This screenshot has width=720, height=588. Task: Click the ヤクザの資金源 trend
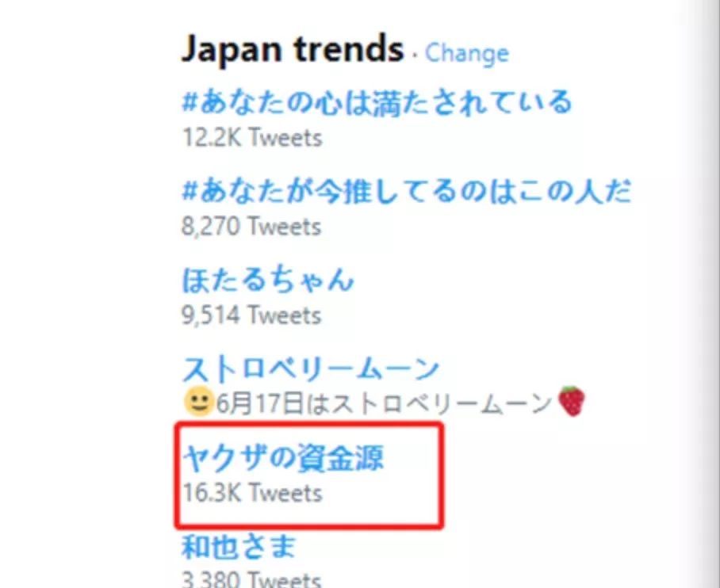283,457
